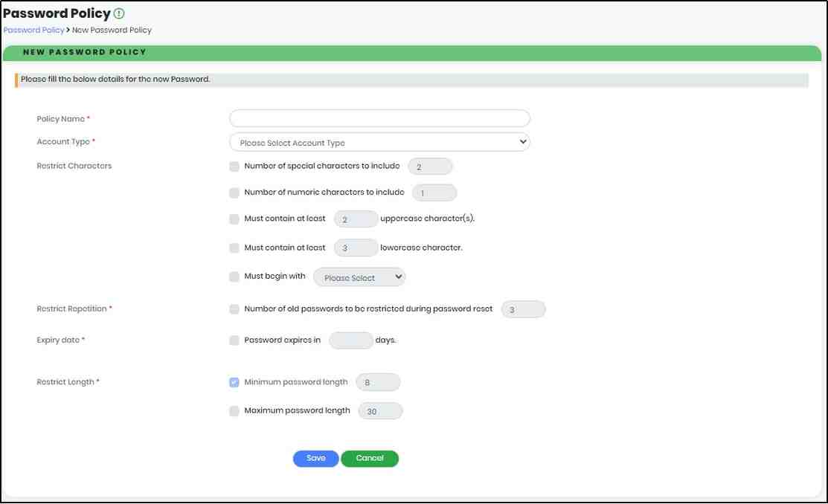828x504 pixels.
Task: Check the Maximum password length checkbox
Action: [x=234, y=410]
